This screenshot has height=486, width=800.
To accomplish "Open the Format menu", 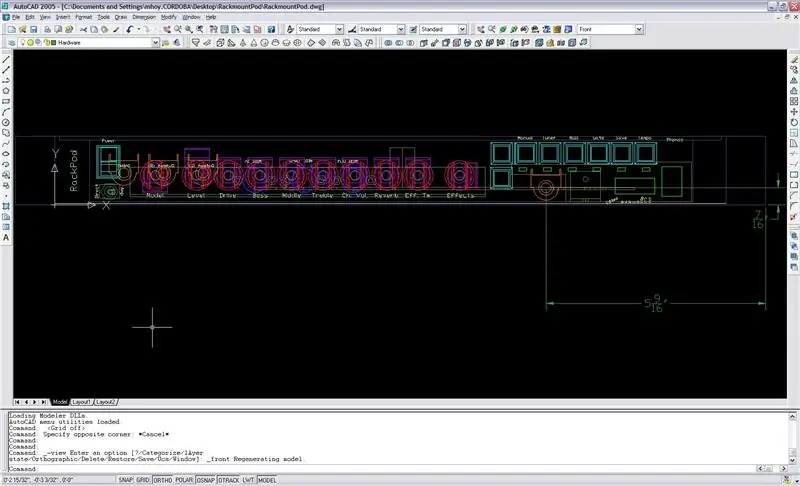I will tap(84, 17).
